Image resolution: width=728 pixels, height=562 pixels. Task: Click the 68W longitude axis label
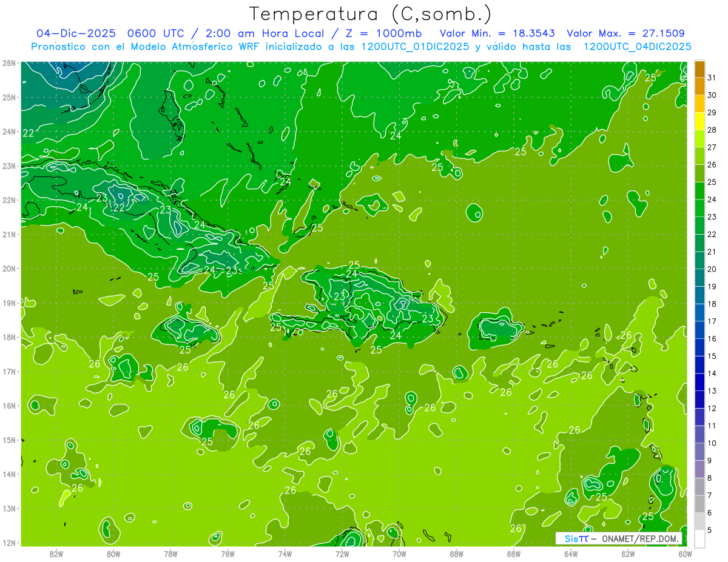456,554
